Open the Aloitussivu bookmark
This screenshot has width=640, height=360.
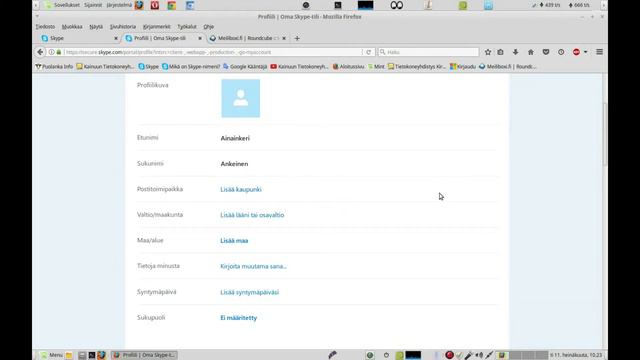coord(348,67)
